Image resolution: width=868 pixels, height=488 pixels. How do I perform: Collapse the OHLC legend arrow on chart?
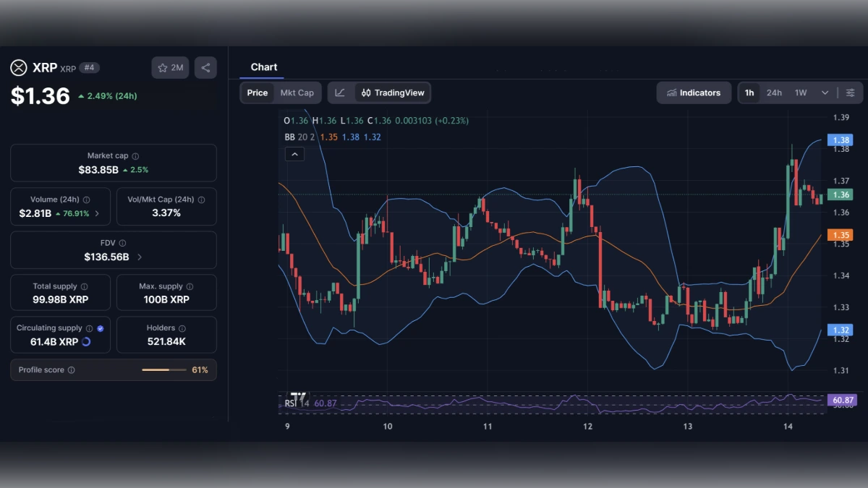click(x=294, y=154)
